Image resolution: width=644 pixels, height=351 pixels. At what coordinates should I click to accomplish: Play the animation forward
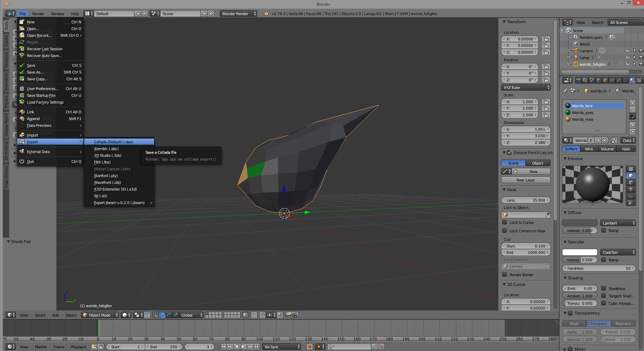[x=243, y=347]
